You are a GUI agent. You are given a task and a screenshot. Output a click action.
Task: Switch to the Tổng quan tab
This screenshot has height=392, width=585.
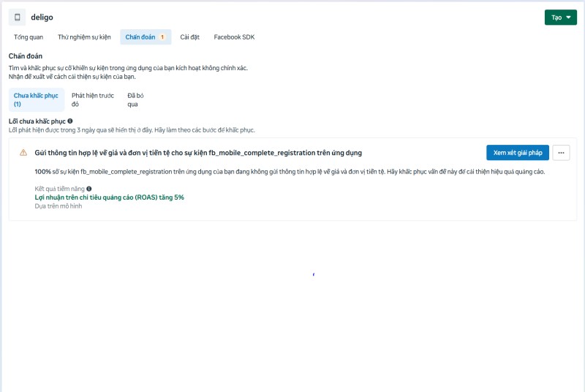(29, 37)
